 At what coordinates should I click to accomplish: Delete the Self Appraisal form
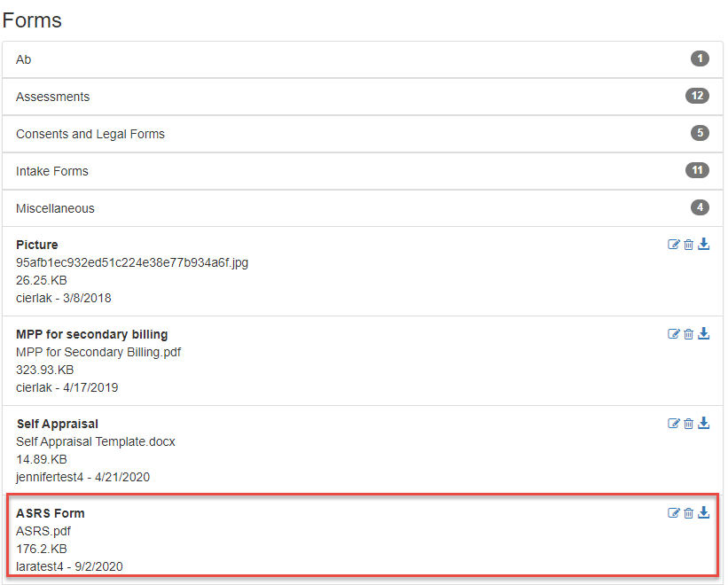click(x=688, y=424)
